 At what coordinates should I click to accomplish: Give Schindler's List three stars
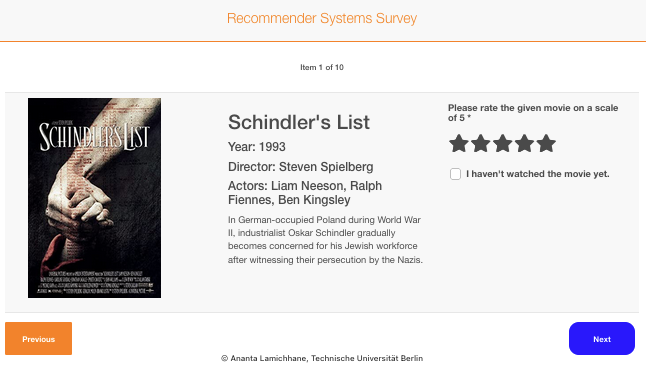503,143
